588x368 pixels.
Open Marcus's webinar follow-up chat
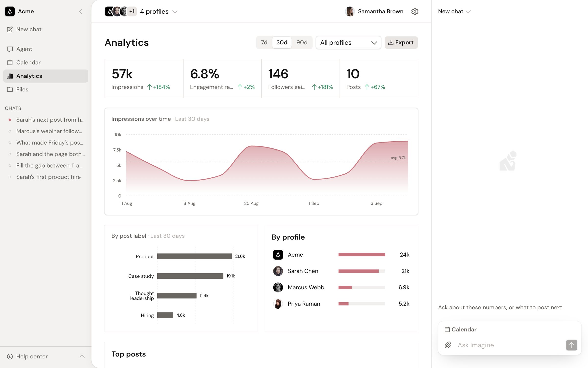click(x=46, y=131)
